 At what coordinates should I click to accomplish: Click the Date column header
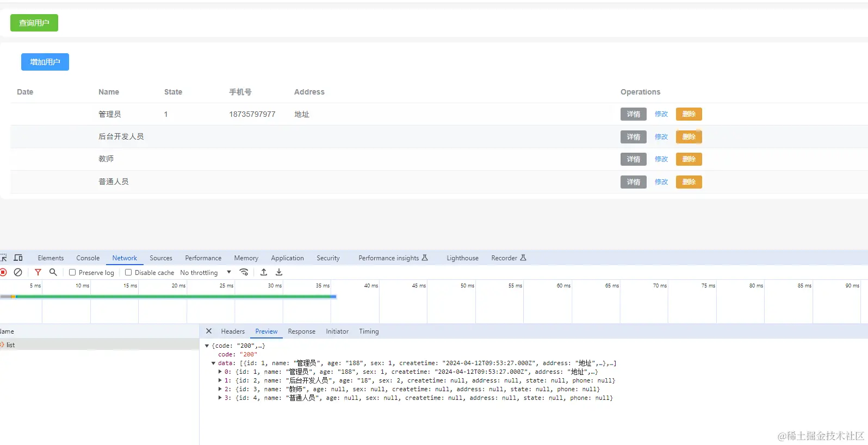(25, 92)
